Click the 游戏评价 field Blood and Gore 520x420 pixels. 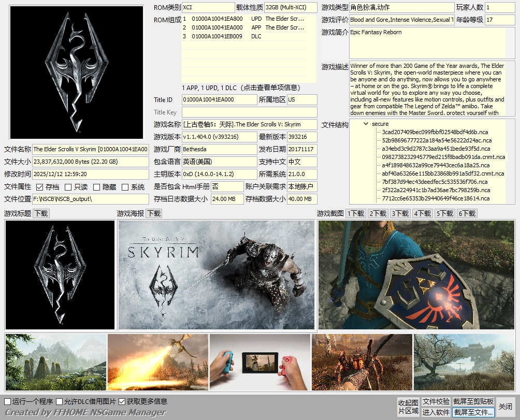401,20
